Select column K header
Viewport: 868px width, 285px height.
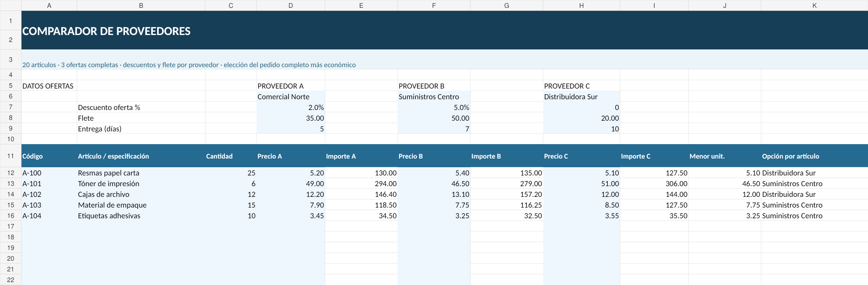(815, 5)
